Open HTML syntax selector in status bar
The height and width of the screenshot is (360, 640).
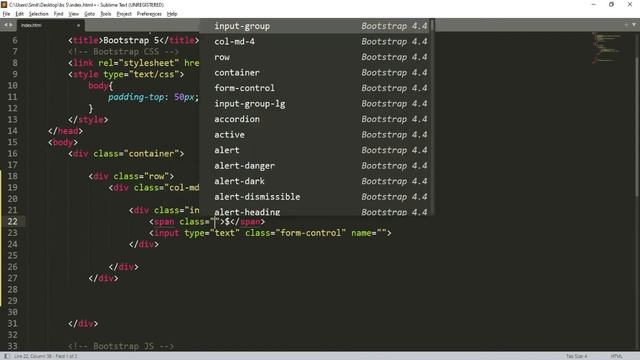[x=617, y=356]
